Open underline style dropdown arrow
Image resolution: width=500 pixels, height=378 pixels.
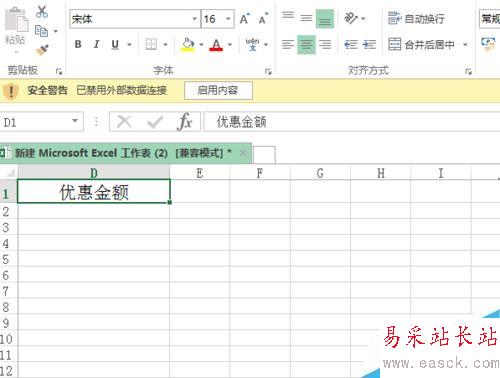(129, 44)
